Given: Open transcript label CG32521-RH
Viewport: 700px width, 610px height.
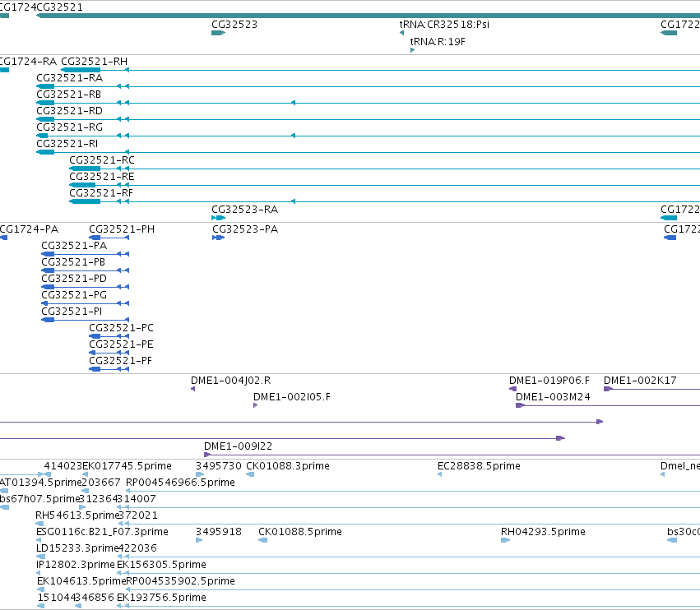Looking at the screenshot, I should [x=95, y=62].
